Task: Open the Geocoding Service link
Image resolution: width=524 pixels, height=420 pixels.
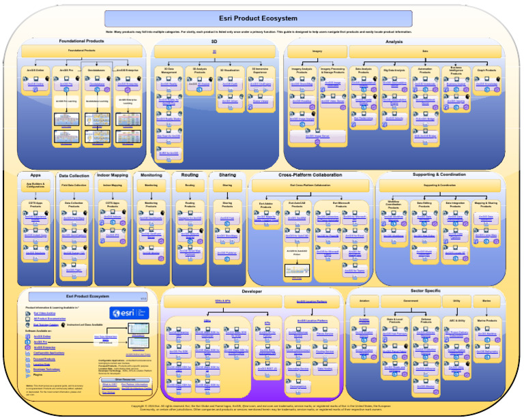Action: 298,369
